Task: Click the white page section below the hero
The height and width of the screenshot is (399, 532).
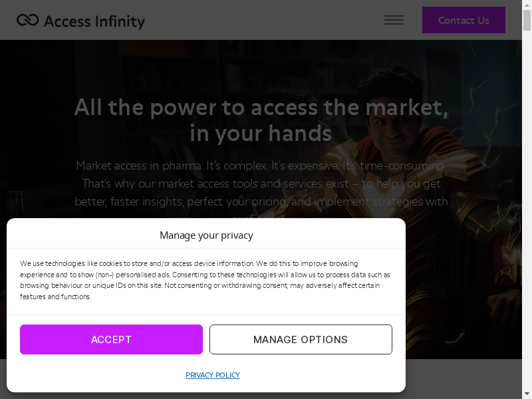Action: click(x=465, y=379)
